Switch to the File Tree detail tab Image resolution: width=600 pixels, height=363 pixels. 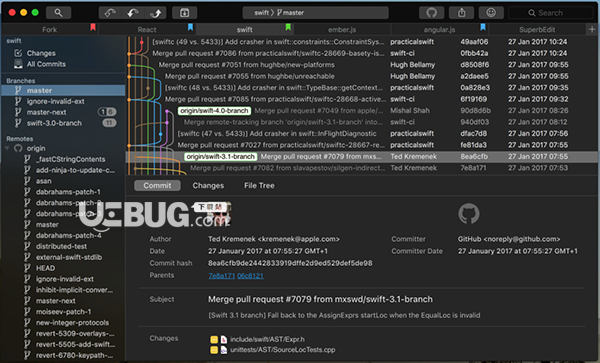(259, 186)
